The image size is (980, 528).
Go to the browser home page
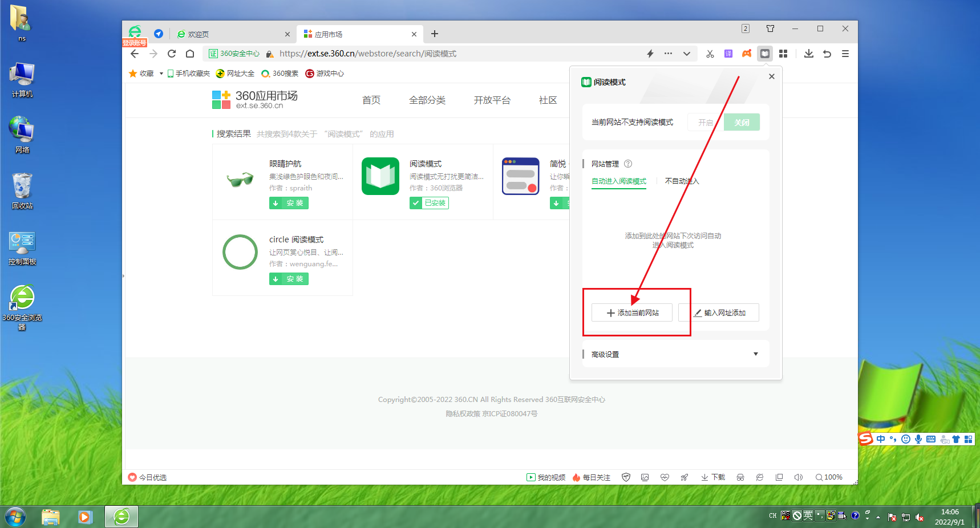click(x=190, y=54)
